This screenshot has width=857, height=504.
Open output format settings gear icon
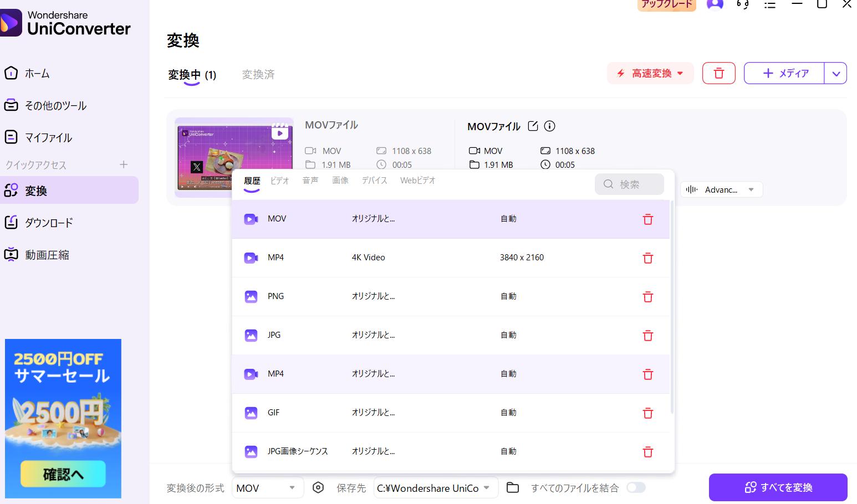[318, 487]
